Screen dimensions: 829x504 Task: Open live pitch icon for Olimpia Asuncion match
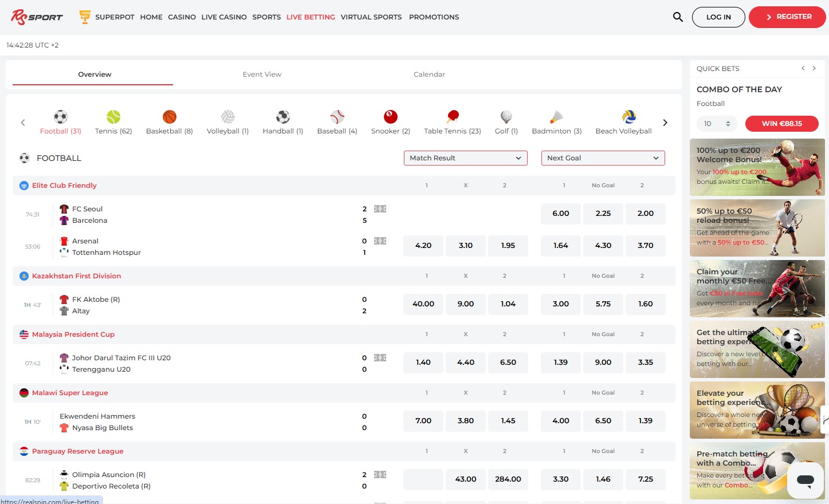(x=380, y=475)
